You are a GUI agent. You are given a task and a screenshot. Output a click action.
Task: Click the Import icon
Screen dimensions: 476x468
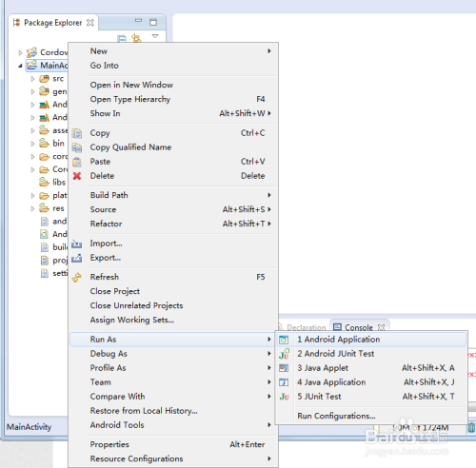tap(77, 244)
